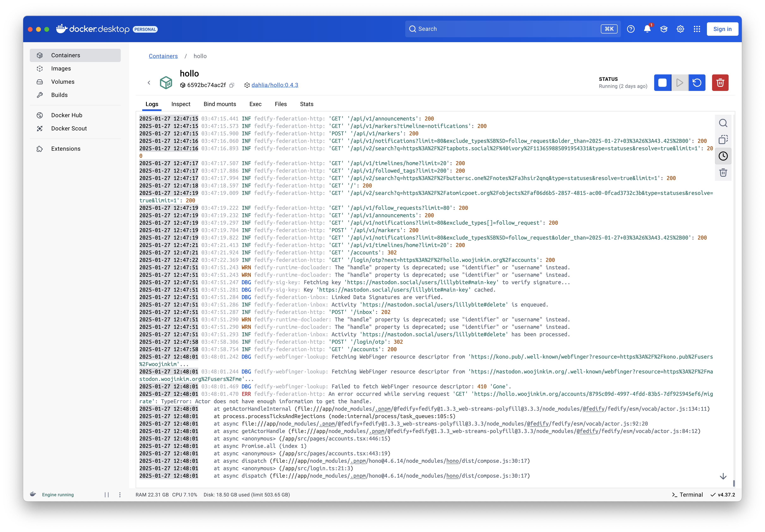
Task: Switch to the Inspect tab
Action: [180, 104]
